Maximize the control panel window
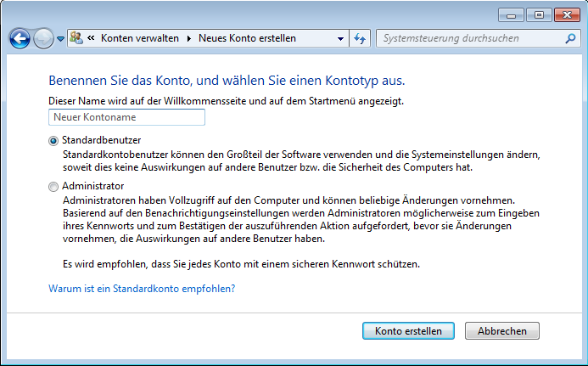The width and height of the screenshot is (588, 366). coord(536,14)
